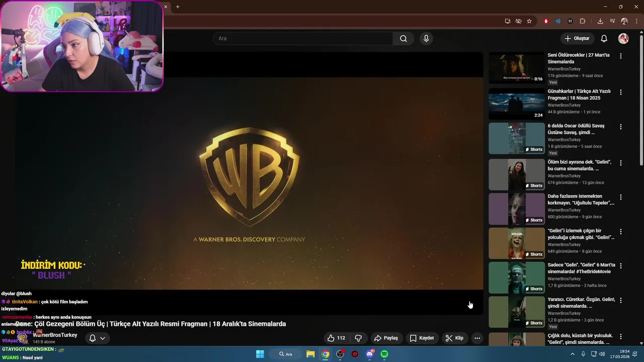Click the Windows taskbar search box
This screenshot has width=644, height=362.
(x=285, y=354)
